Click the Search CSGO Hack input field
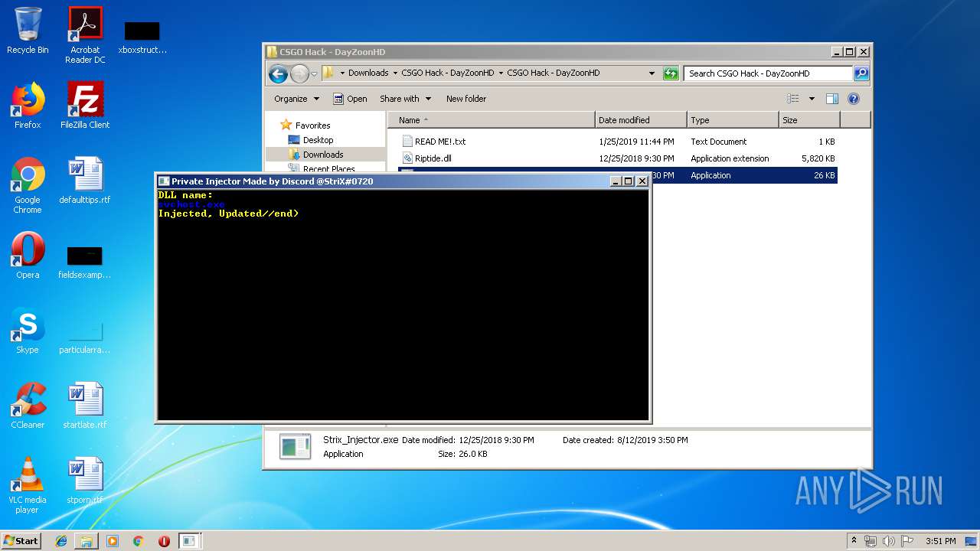This screenshot has height=551, width=980. click(x=768, y=73)
